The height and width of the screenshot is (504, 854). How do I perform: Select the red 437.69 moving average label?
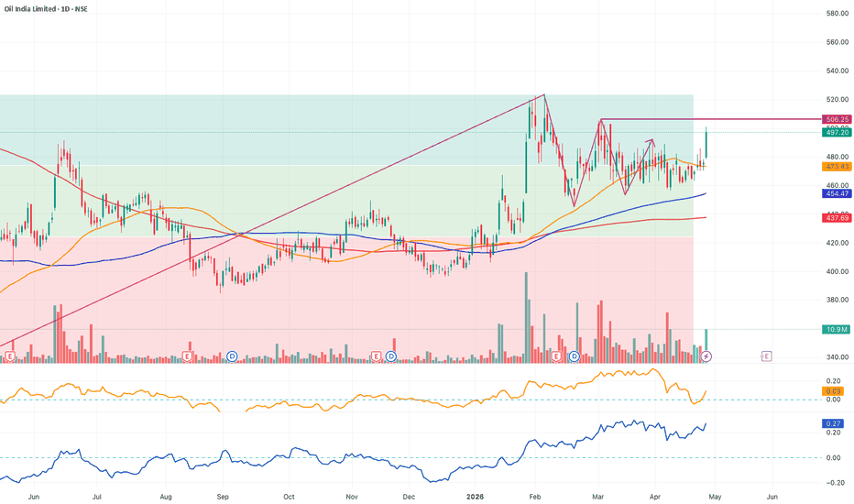coord(837,218)
